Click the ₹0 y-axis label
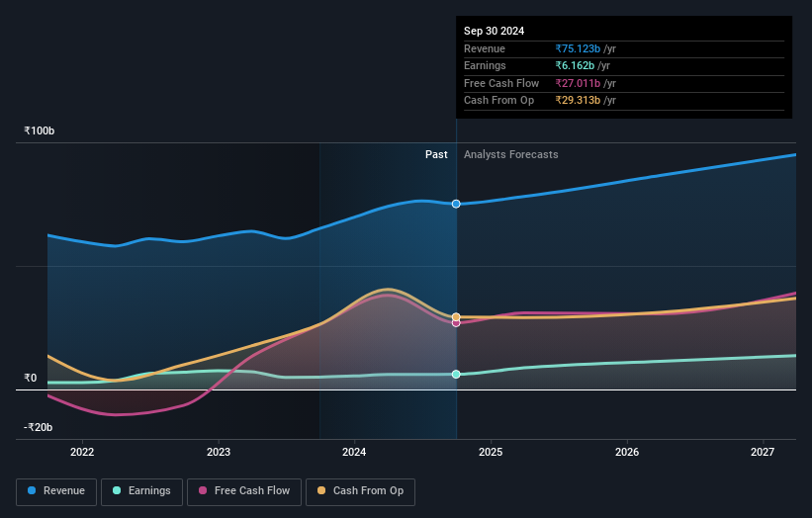 (30, 378)
